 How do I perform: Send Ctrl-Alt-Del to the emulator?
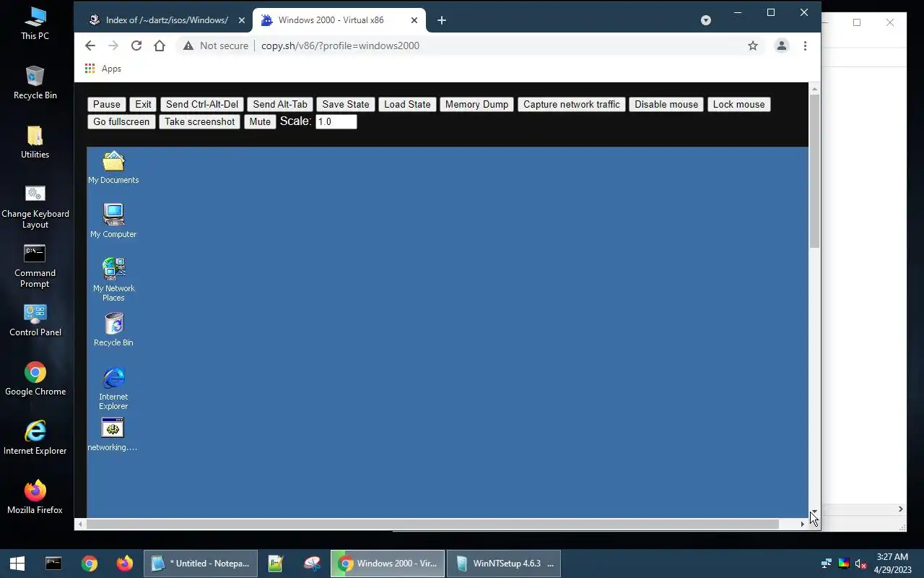pos(202,104)
